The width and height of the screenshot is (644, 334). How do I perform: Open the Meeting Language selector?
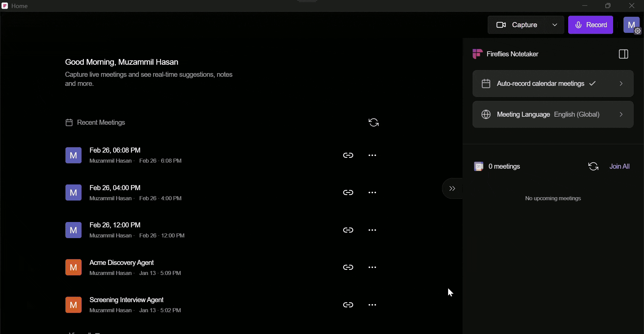[552, 114]
